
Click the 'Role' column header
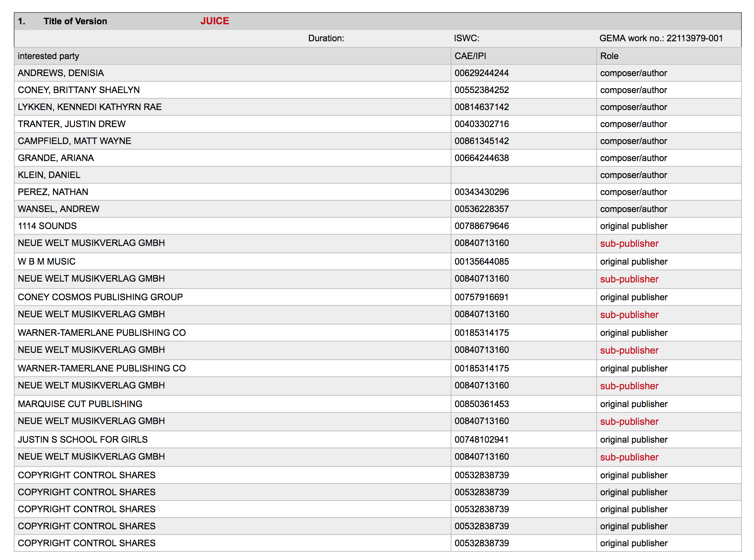pyautogui.click(x=609, y=56)
